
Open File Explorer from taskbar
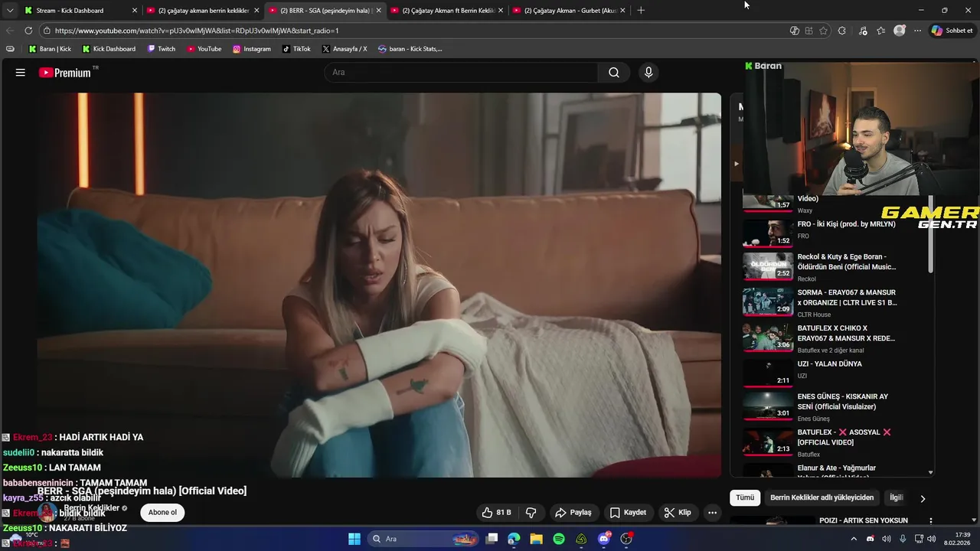[537, 539]
